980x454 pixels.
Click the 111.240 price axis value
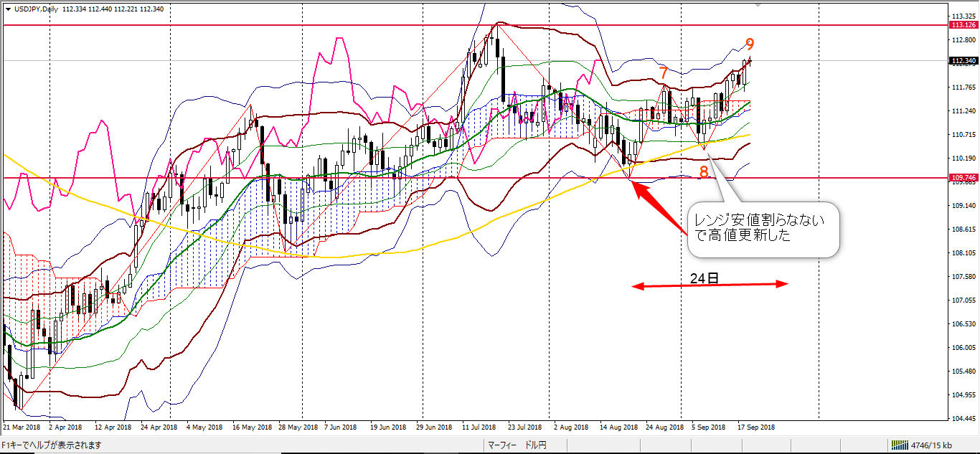[963, 110]
